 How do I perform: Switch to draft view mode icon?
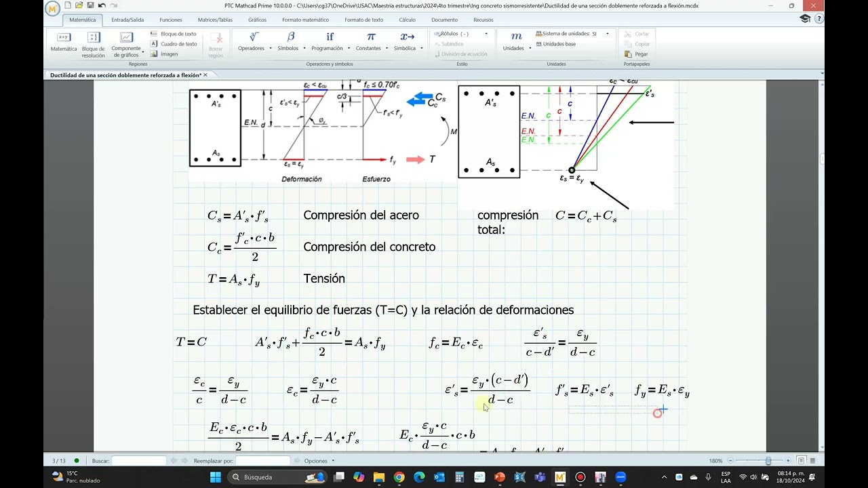click(x=812, y=461)
